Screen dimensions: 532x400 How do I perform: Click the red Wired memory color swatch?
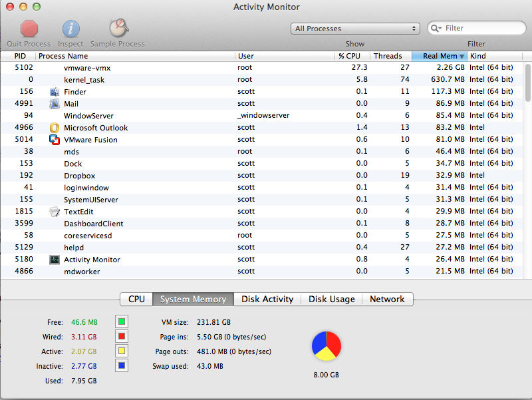click(122, 337)
